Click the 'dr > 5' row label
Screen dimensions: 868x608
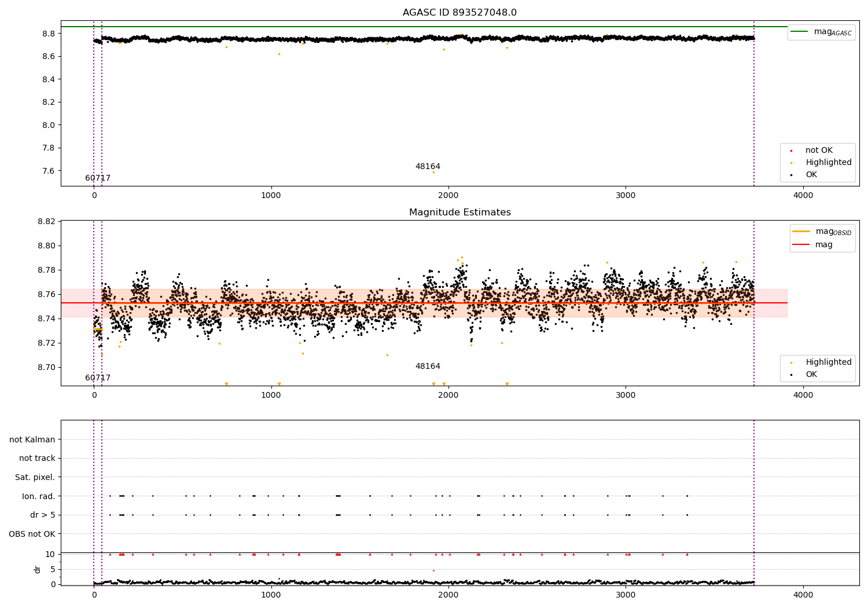point(43,515)
